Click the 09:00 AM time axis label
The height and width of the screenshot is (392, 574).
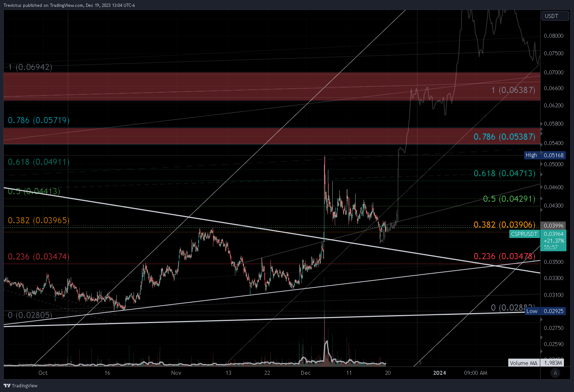(x=476, y=373)
